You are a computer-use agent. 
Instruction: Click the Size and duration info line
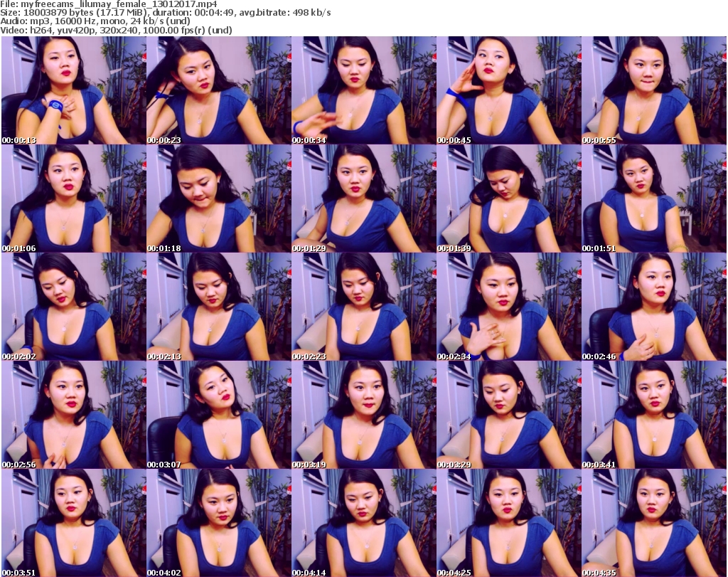pos(165,13)
